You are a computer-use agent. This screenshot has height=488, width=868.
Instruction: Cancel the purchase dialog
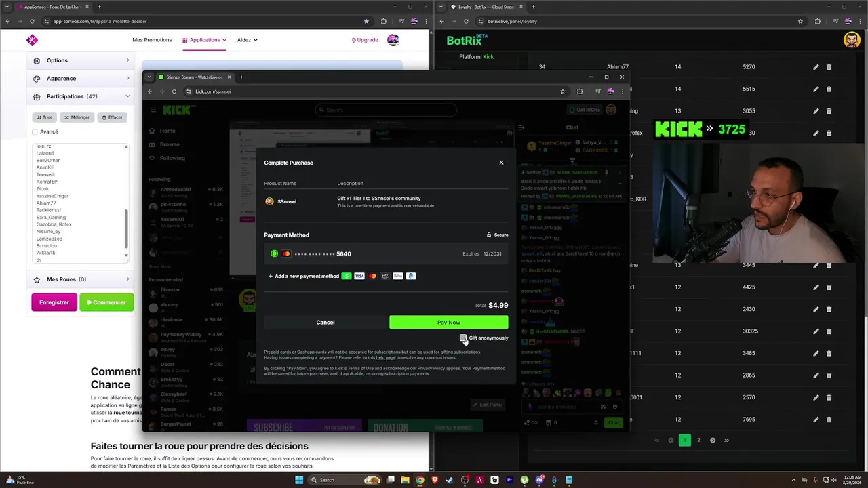tap(325, 323)
